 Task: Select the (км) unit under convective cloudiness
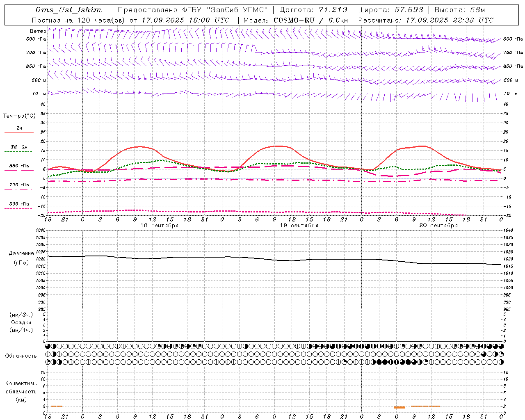coord(21,399)
